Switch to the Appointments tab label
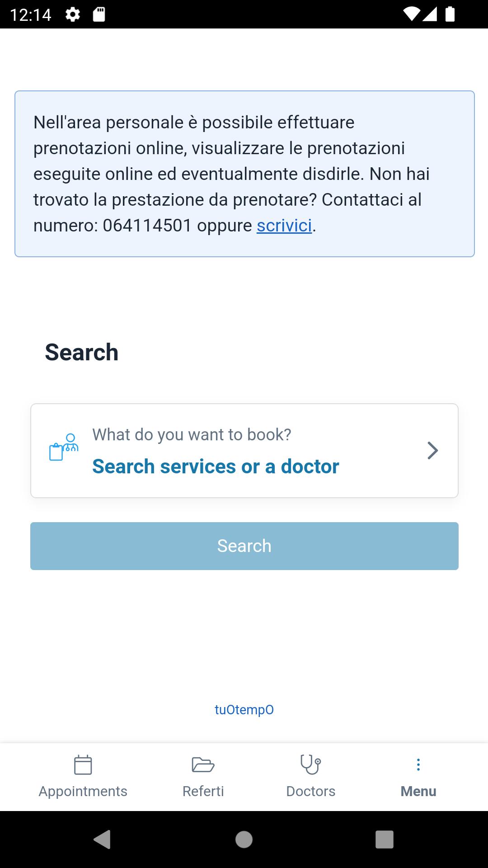This screenshot has width=488, height=868. point(83,791)
